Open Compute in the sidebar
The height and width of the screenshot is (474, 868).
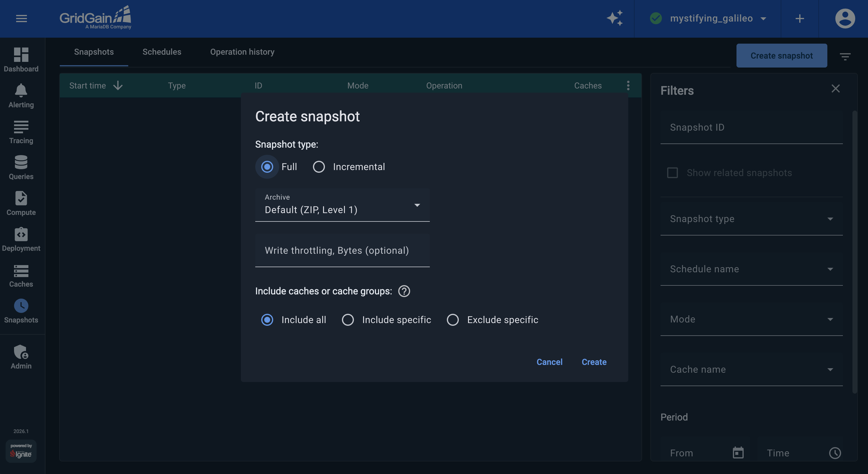(21, 204)
